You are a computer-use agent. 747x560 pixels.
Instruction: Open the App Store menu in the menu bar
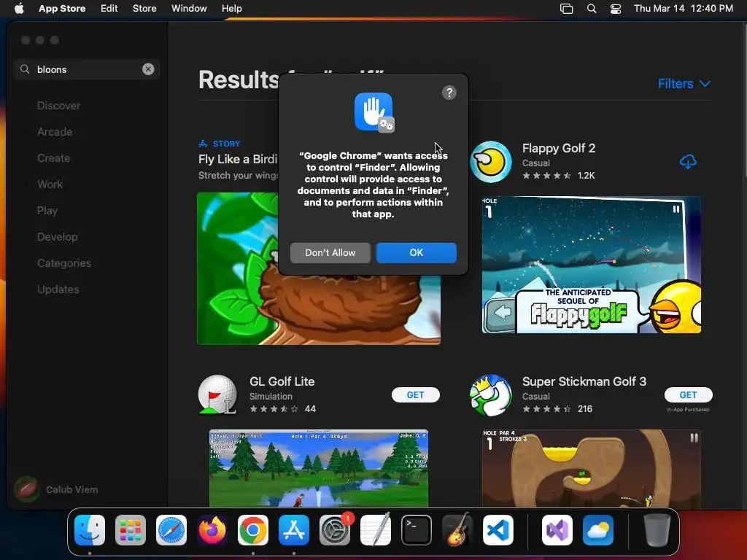click(x=62, y=9)
